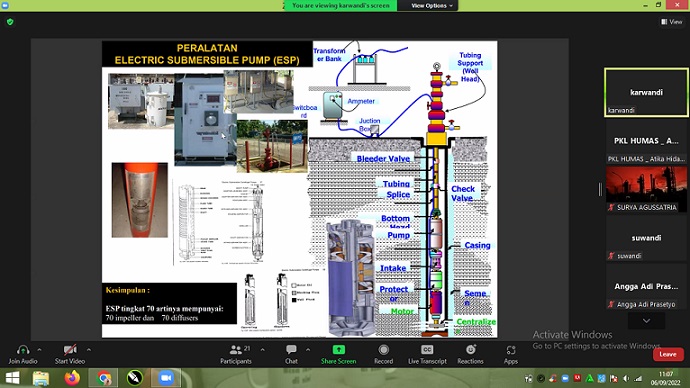Viewport: 690px width, 388px height.
Task: Select karwandi's participant tile
Action: click(x=646, y=92)
